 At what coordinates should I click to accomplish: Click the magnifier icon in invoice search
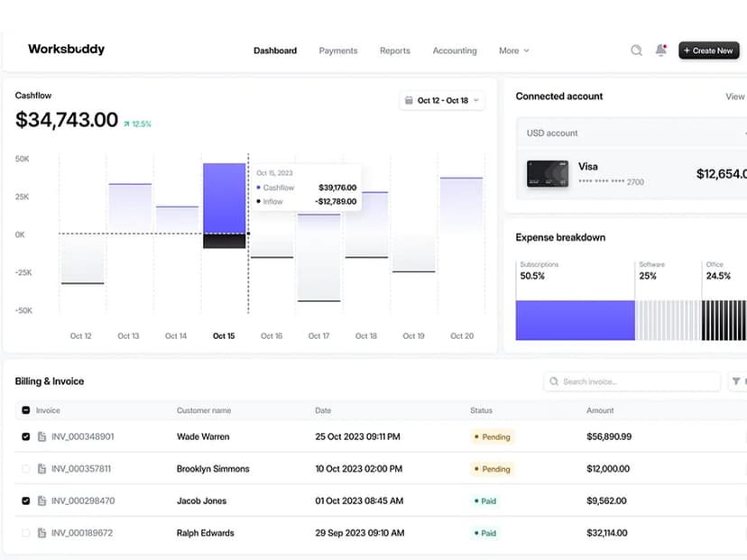click(554, 381)
